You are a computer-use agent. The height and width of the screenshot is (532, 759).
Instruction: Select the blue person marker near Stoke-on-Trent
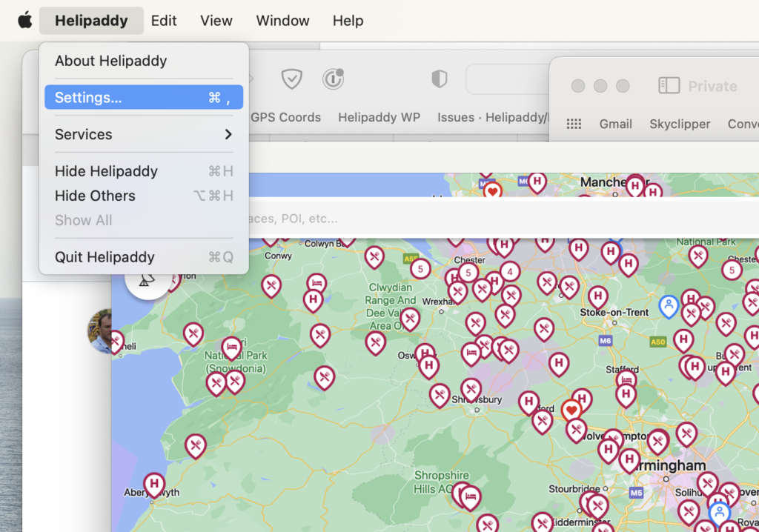pos(669,305)
